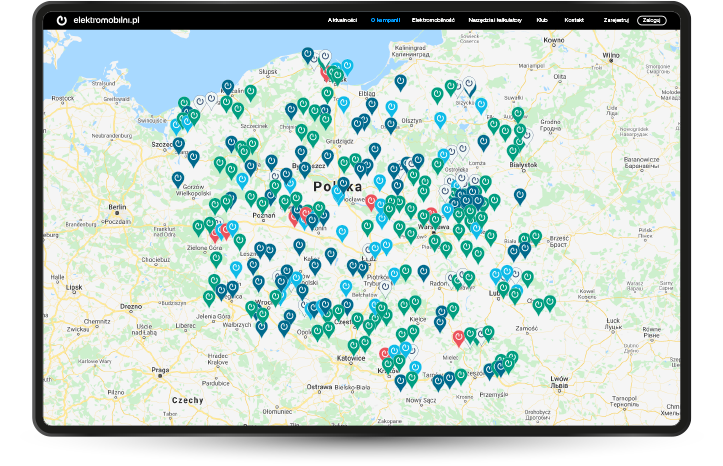Select the red charger pin north of Mielec
This screenshot has width=723, height=466.
click(x=458, y=337)
